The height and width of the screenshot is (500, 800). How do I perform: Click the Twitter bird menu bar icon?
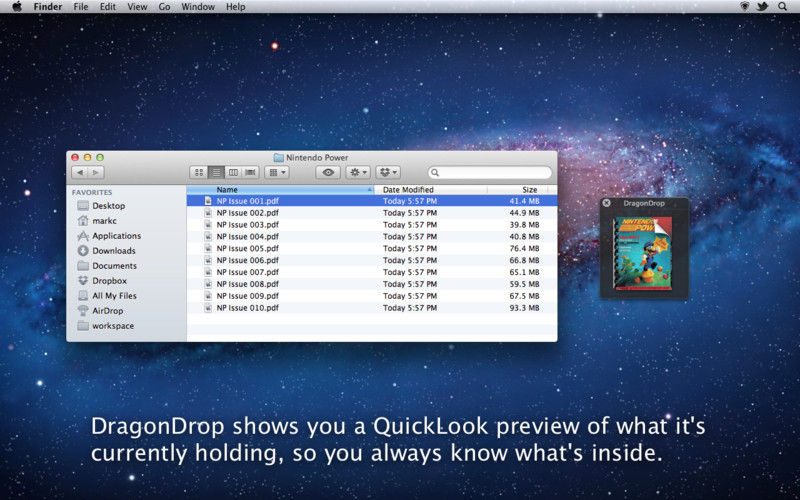click(x=762, y=7)
